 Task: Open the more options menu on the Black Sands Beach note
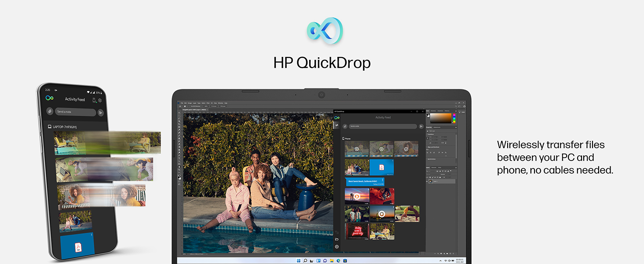pos(383,180)
